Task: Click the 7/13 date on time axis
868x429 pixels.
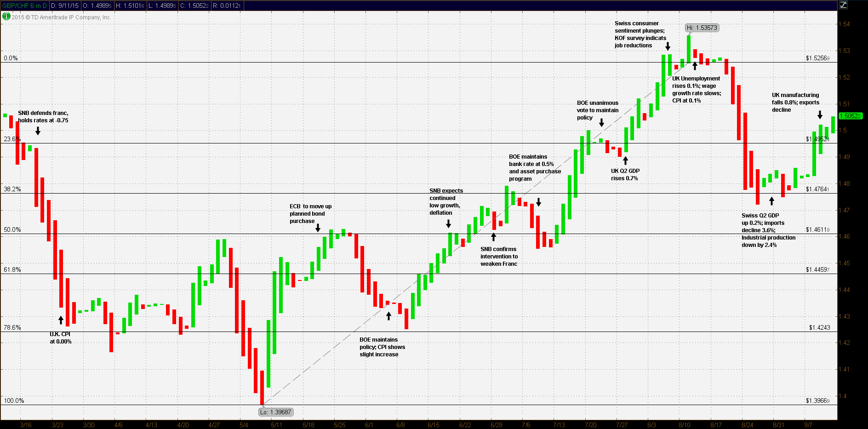Action: click(559, 425)
